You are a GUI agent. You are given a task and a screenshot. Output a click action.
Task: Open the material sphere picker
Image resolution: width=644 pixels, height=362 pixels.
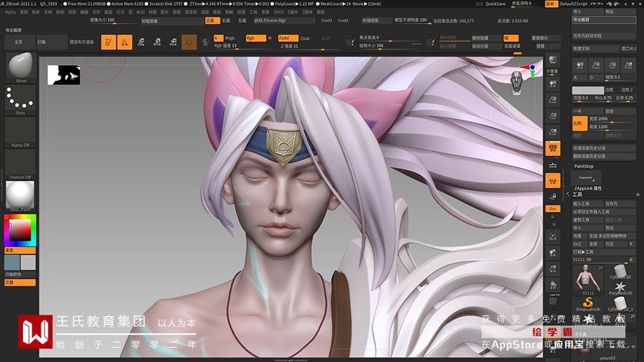tap(20, 195)
